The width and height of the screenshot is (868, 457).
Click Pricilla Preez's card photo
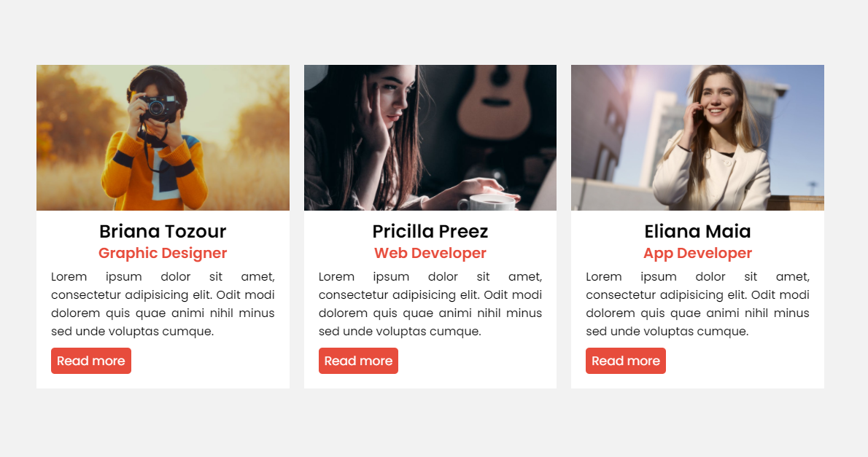click(x=430, y=138)
